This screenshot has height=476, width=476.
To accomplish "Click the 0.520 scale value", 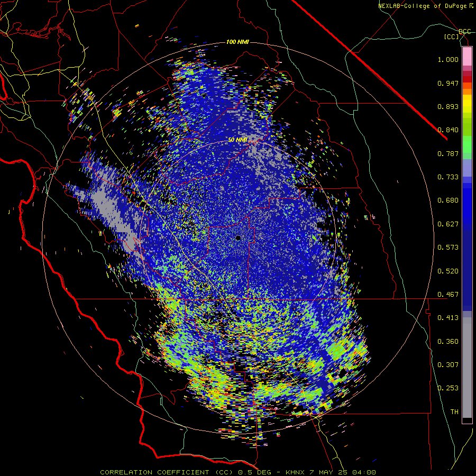I will tap(448, 271).
